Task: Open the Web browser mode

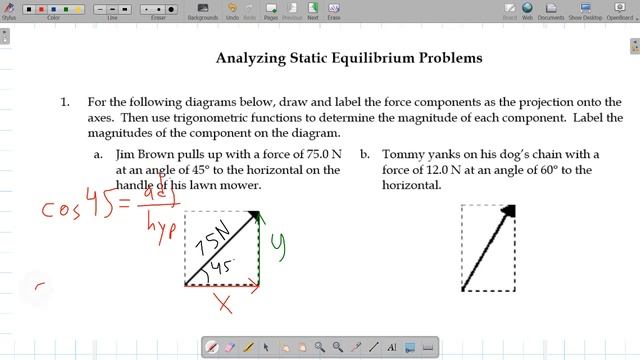Action: 527,11
